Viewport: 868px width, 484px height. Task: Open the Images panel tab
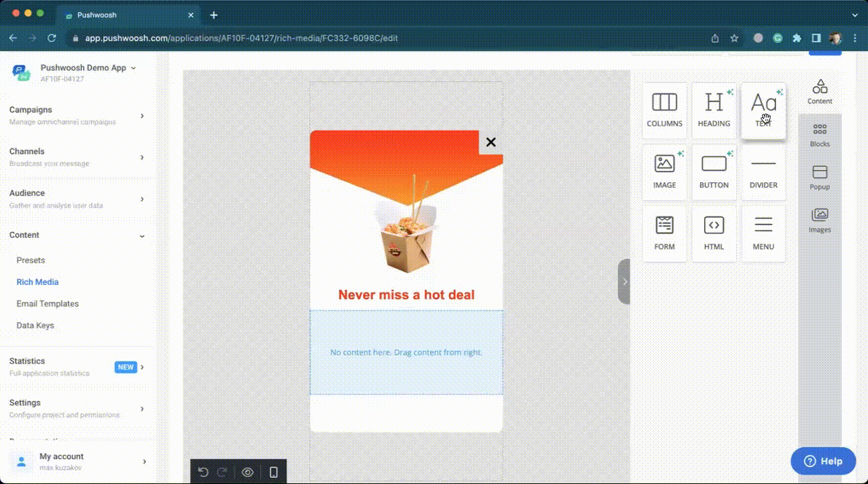point(820,220)
